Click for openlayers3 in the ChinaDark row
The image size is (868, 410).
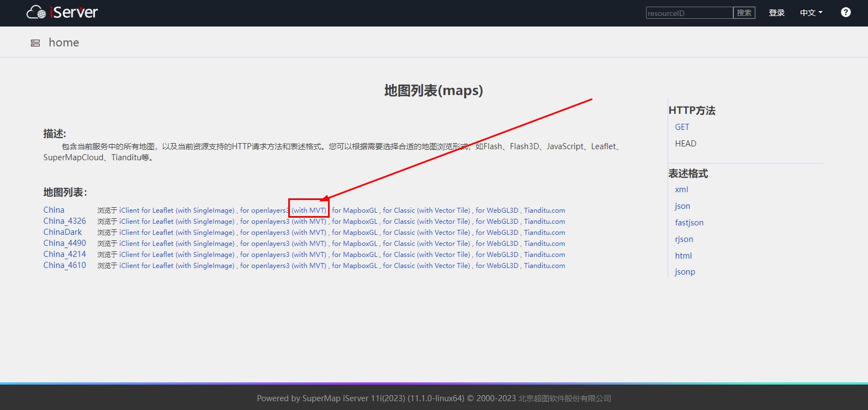click(x=264, y=233)
